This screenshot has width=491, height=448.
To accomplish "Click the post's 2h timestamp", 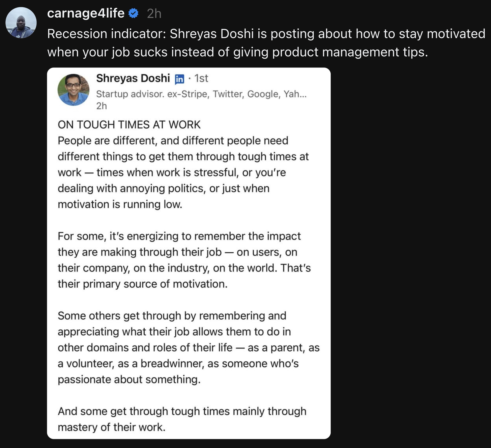I will (x=154, y=14).
